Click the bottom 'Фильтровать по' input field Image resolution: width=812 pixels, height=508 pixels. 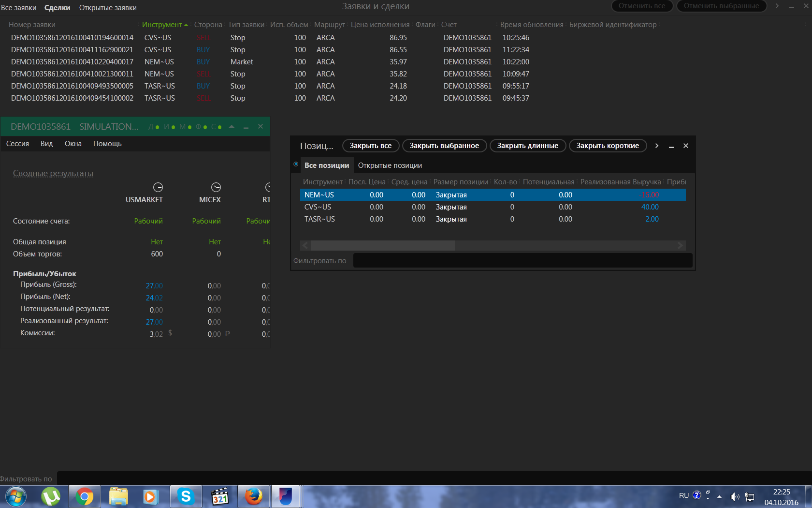434,478
